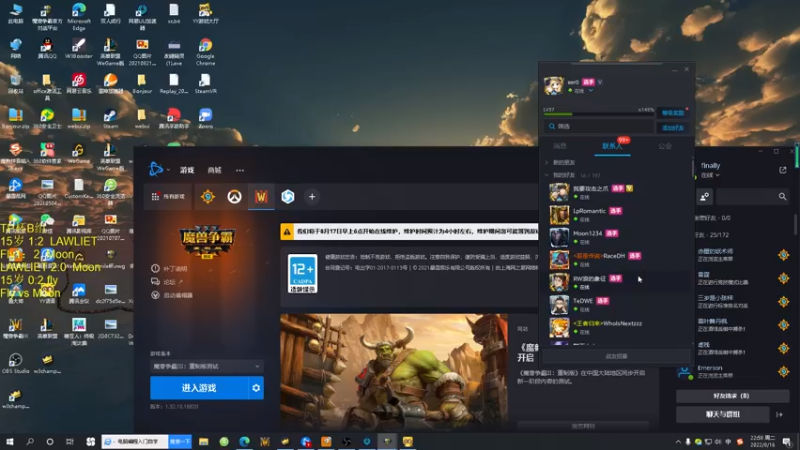Open the Heroes of the Storm tab icon

point(288,196)
